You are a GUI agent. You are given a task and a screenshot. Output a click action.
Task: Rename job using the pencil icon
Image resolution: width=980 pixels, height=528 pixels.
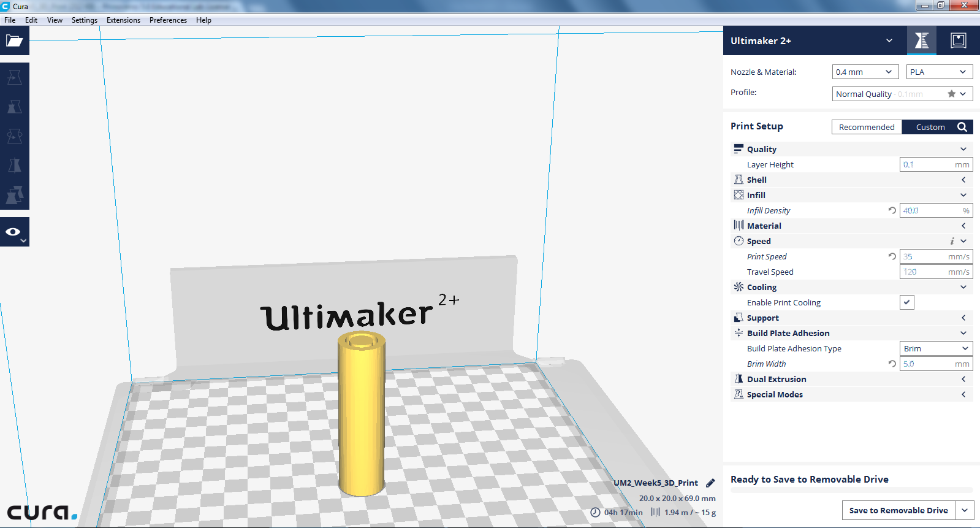point(710,483)
